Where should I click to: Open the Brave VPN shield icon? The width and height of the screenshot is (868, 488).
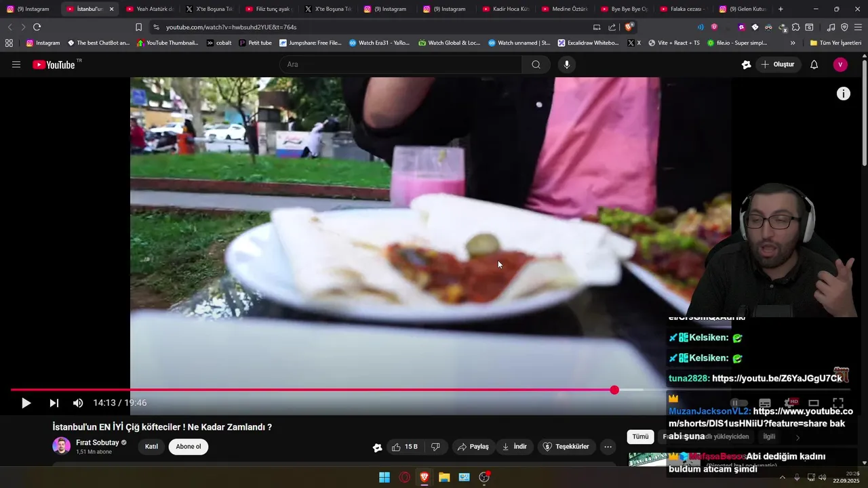pyautogui.click(x=844, y=27)
